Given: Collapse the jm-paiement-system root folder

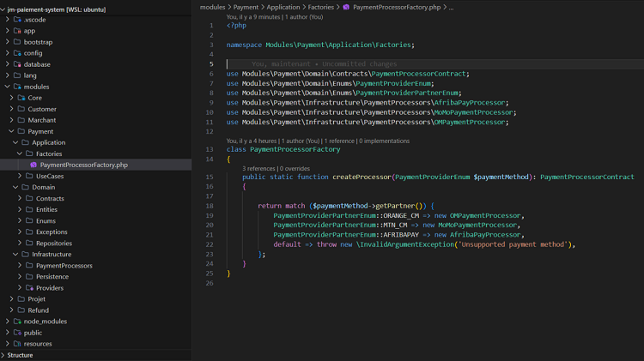Looking at the screenshot, I should click(3, 9).
